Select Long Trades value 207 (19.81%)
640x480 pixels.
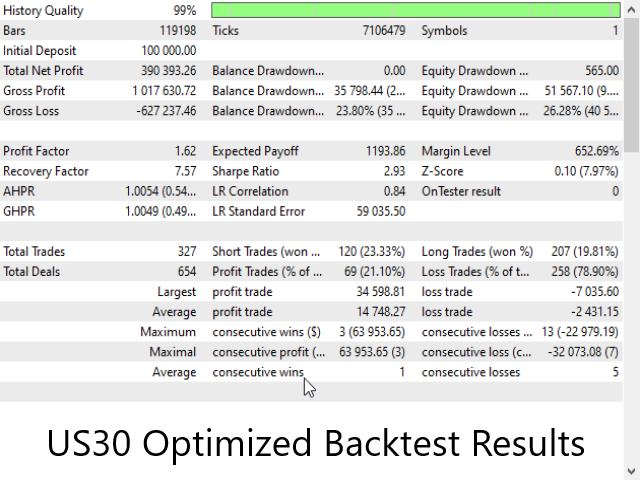tap(585, 251)
